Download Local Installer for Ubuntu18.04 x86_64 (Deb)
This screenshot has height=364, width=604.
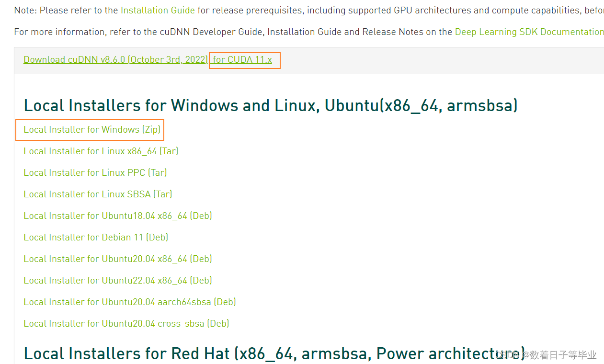[x=118, y=216]
